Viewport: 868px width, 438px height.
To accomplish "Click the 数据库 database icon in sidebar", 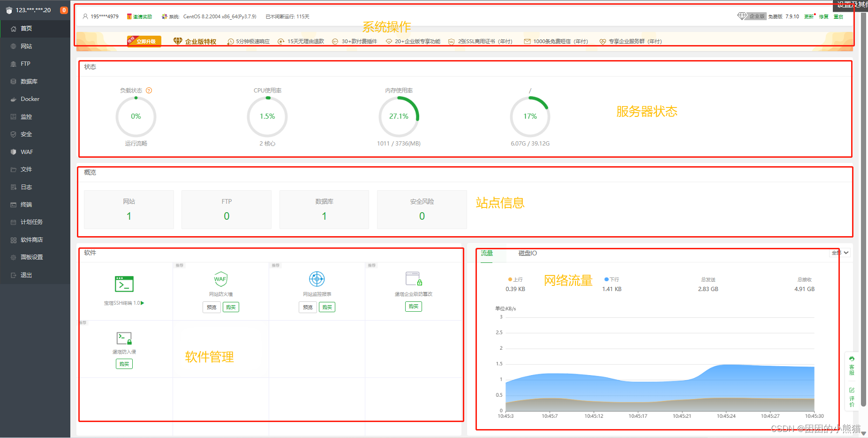I will pos(14,82).
